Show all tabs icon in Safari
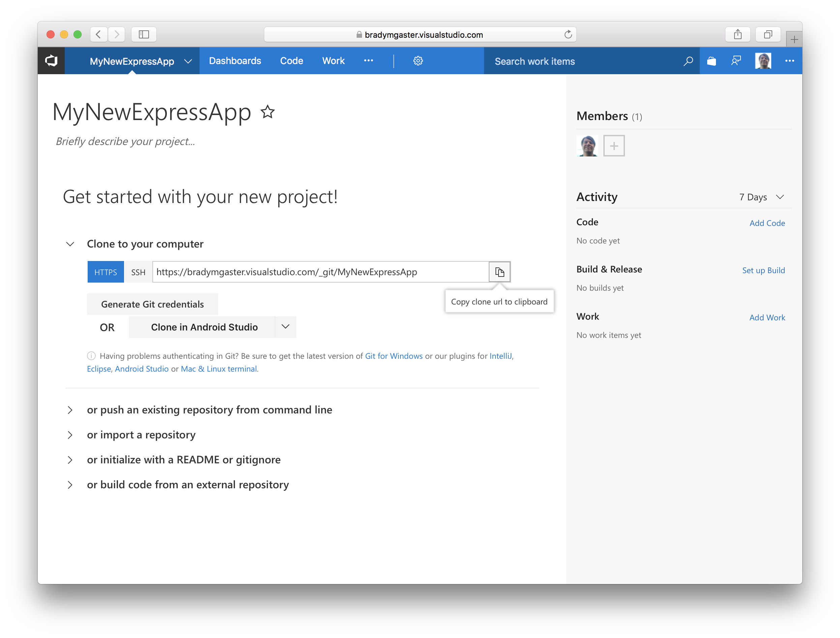This screenshot has height=638, width=840. (x=768, y=35)
